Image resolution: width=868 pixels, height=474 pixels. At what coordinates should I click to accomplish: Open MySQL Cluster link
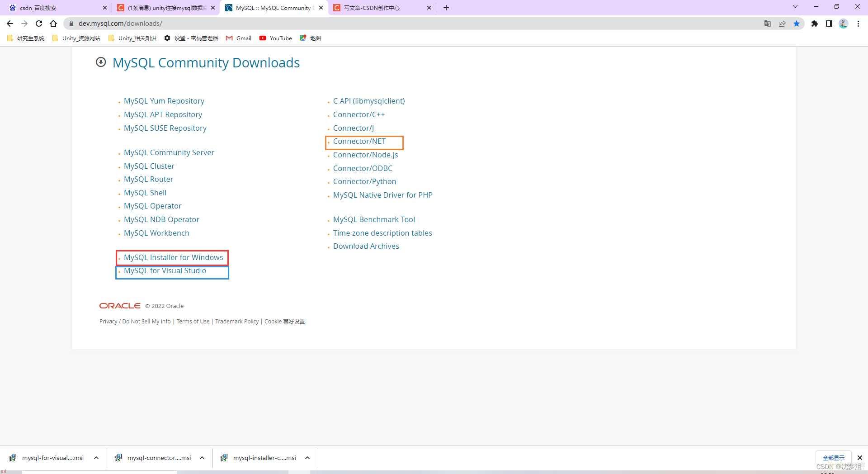pos(149,166)
